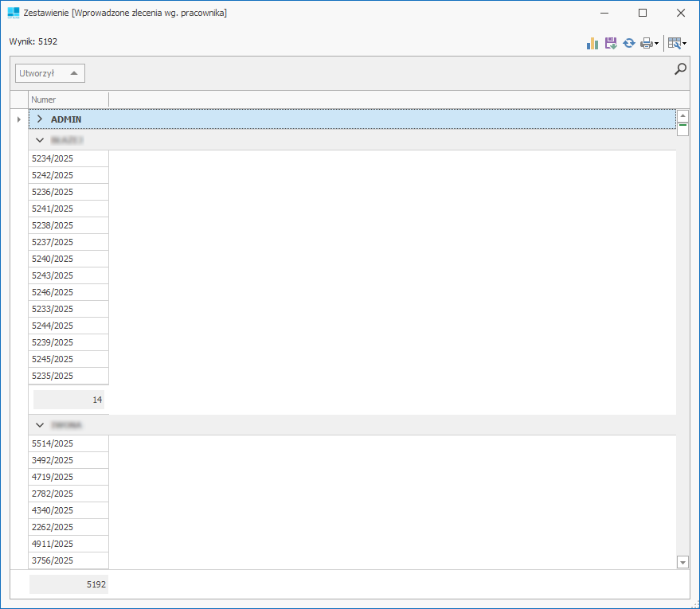Screen dimensions: 700x609
Task: Click the magnifier search icon
Action: (x=680, y=69)
